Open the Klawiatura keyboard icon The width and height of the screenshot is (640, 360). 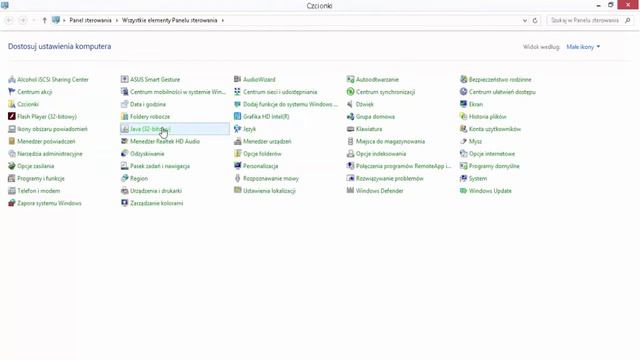(x=350, y=129)
